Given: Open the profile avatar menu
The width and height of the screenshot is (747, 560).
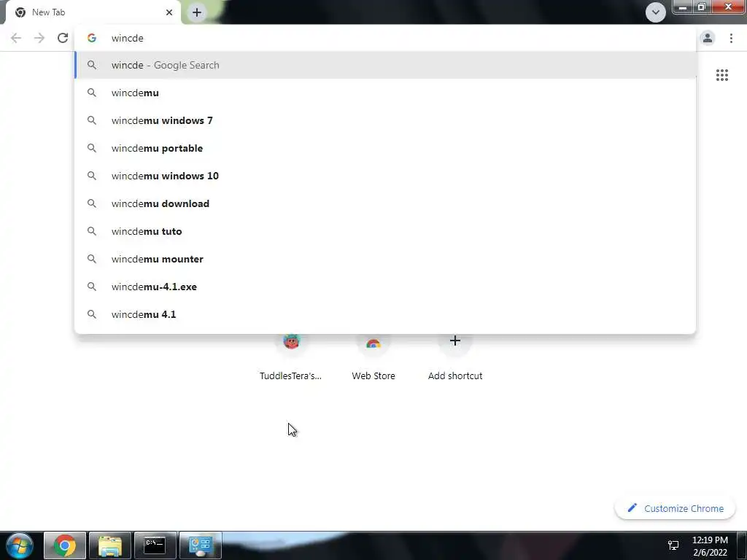Looking at the screenshot, I should click(x=708, y=38).
